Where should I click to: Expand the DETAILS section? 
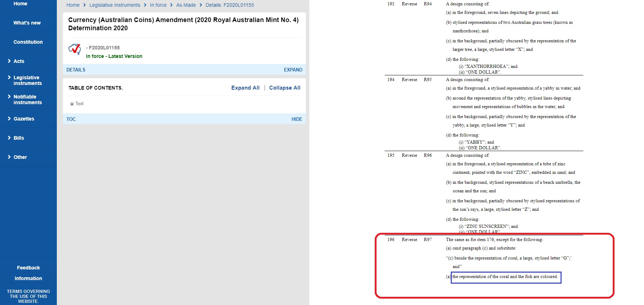pos(293,70)
